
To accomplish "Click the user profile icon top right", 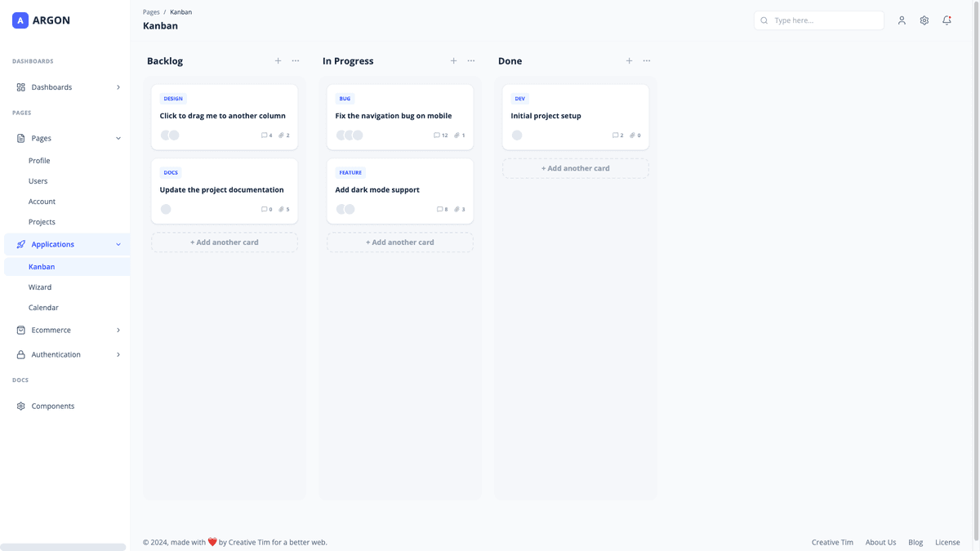I will [x=902, y=20].
